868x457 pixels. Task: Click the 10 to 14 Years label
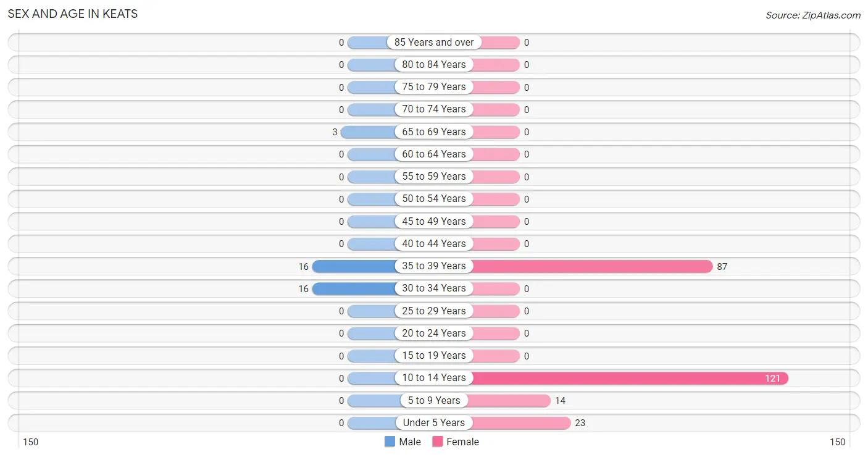pos(434,378)
